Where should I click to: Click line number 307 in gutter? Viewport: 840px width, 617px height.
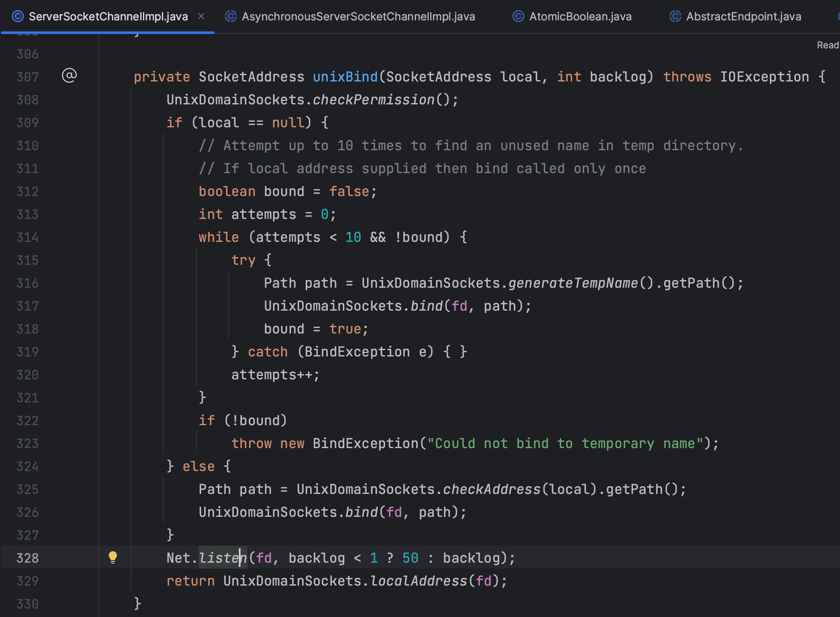click(28, 77)
